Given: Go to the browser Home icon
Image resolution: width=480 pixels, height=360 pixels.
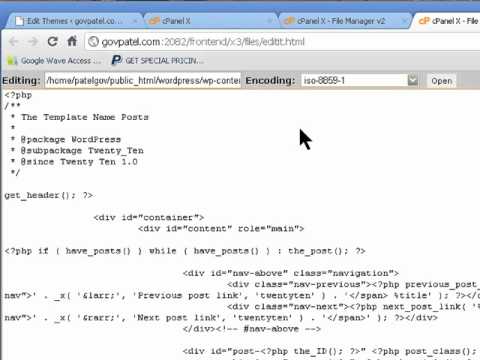Looking at the screenshot, I should pos(72,41).
